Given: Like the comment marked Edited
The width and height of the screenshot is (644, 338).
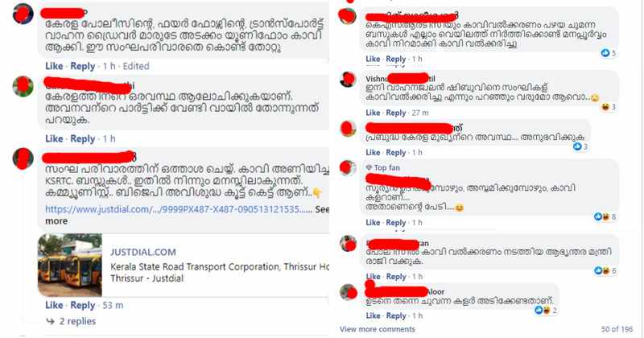Looking at the screenshot, I should pos(54,66).
